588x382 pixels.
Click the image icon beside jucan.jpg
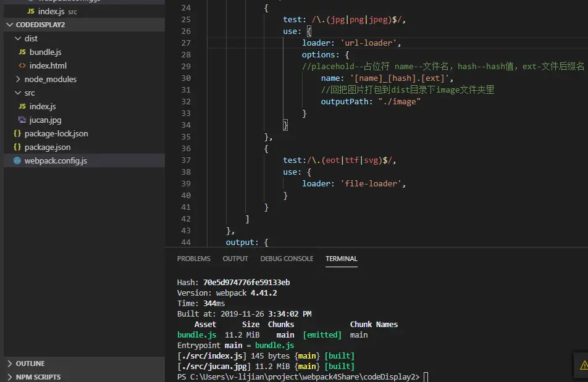(22, 120)
